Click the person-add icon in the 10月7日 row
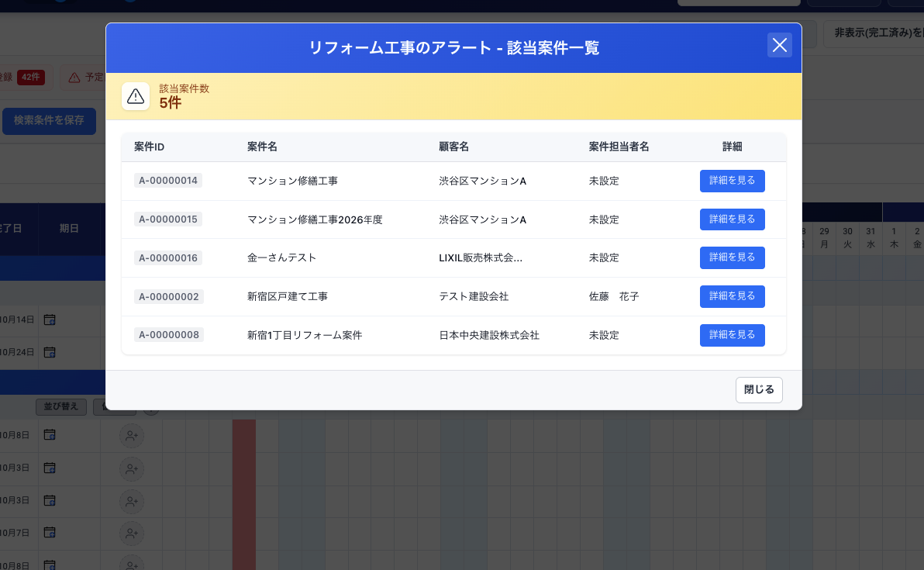This screenshot has height=570, width=924. [x=132, y=533]
